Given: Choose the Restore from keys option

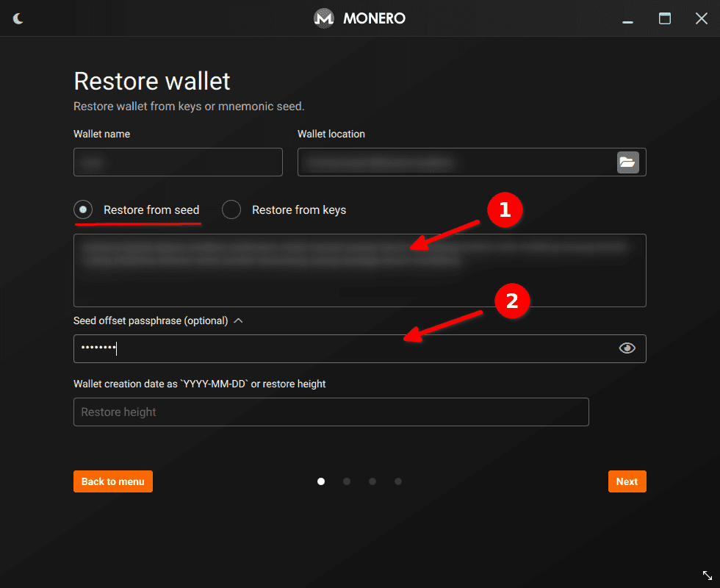Looking at the screenshot, I should tap(231, 210).
